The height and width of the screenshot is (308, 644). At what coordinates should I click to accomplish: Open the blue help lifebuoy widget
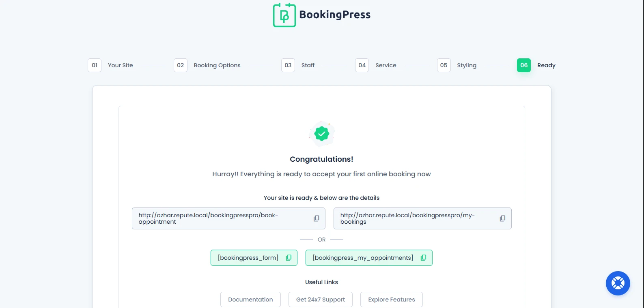(618, 283)
